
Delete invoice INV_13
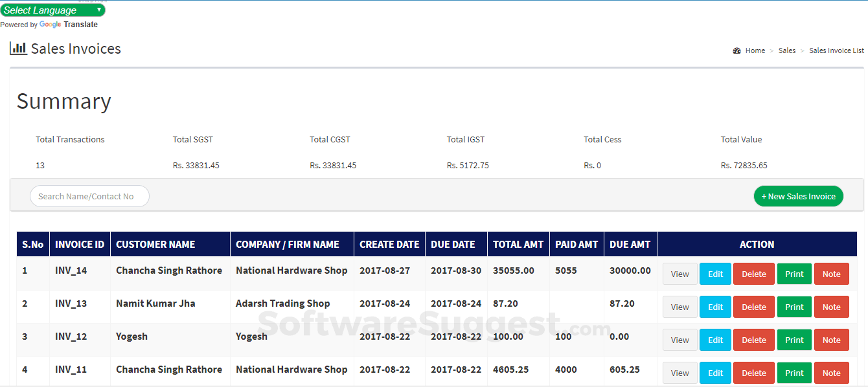pyautogui.click(x=753, y=307)
